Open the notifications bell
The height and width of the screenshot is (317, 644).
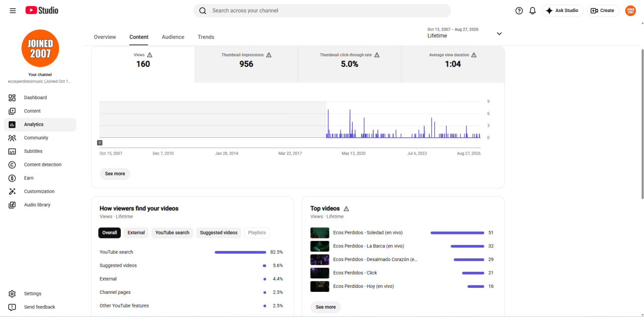coord(533,11)
